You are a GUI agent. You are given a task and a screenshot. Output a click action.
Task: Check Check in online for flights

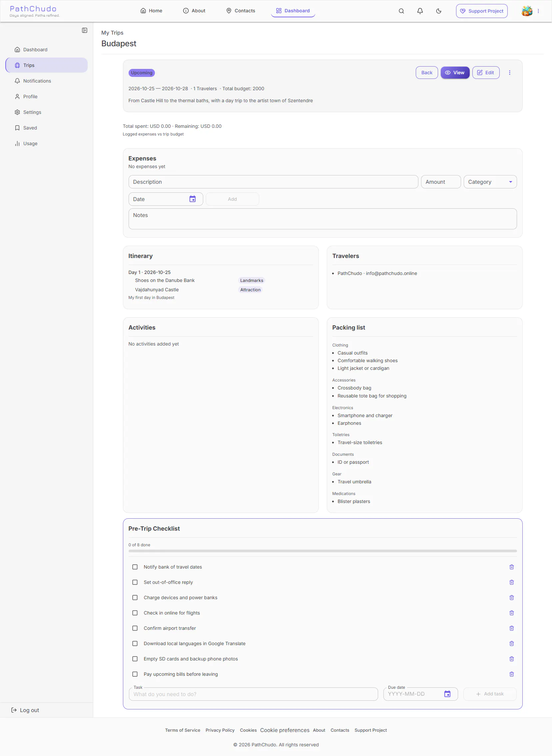point(135,613)
